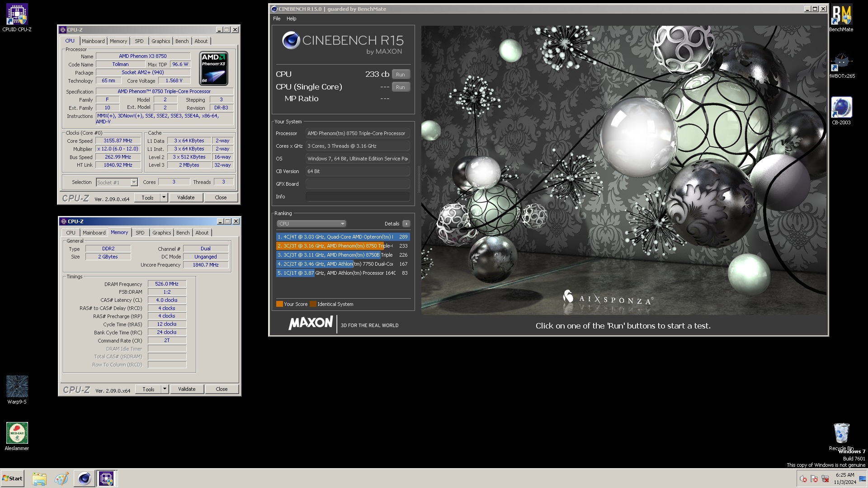Open the Warp9-S desktop icon

pos(17,389)
